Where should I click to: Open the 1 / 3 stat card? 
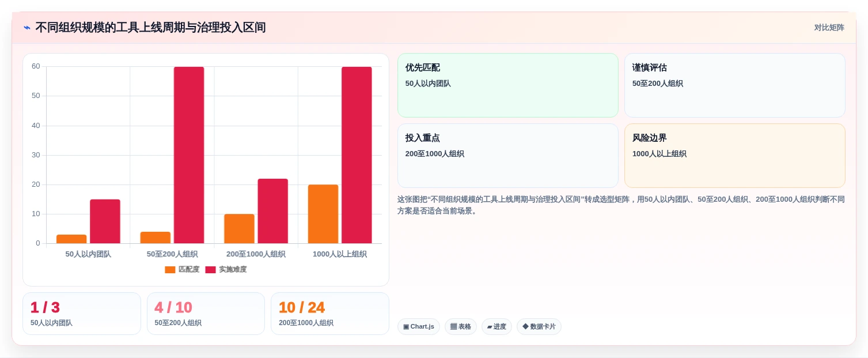(x=82, y=314)
